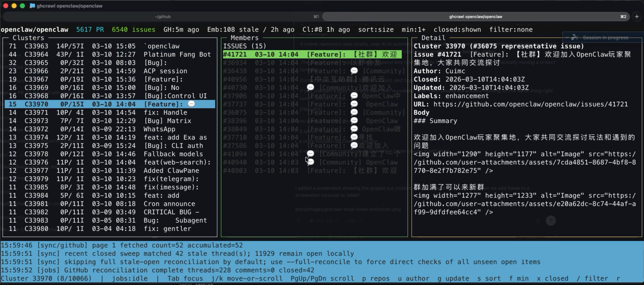Switch to the ~/github terminal tab
The height and width of the screenshot is (285, 644).
[x=162, y=16]
